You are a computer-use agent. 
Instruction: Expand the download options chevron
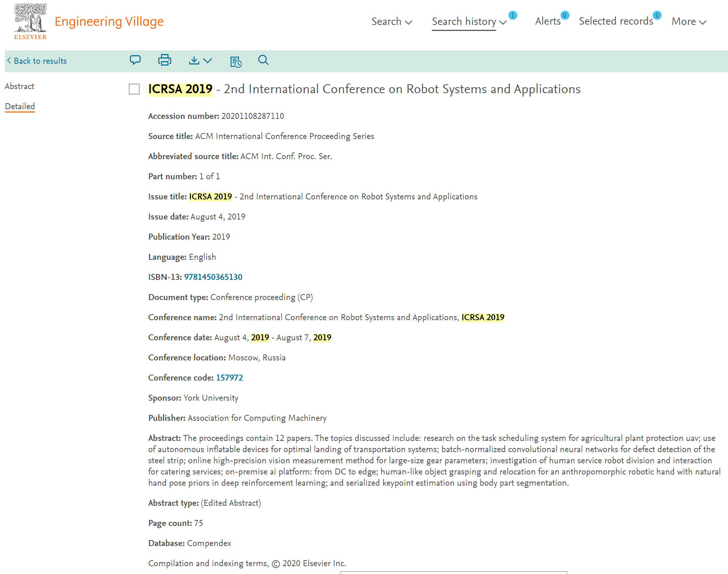point(208,60)
